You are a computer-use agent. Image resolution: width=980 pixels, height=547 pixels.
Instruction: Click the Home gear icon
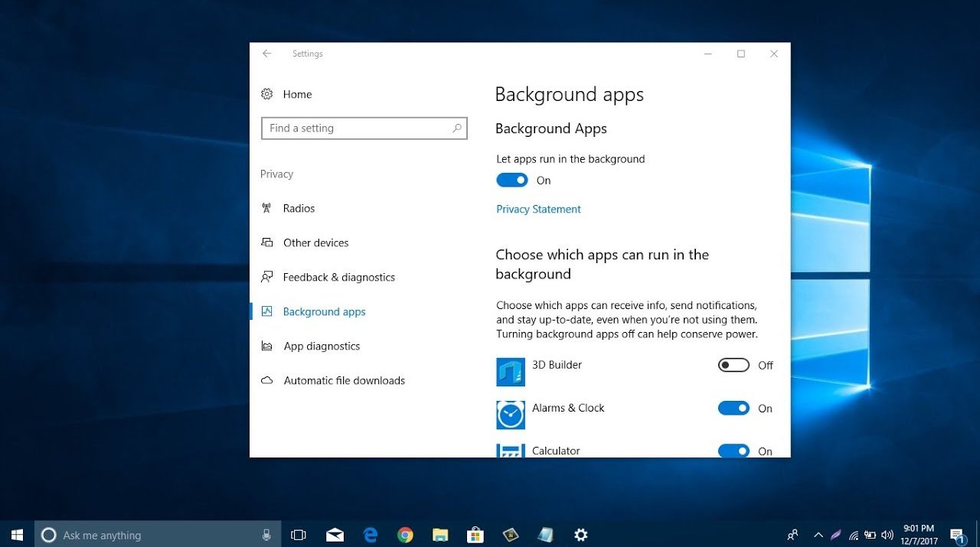pyautogui.click(x=266, y=94)
